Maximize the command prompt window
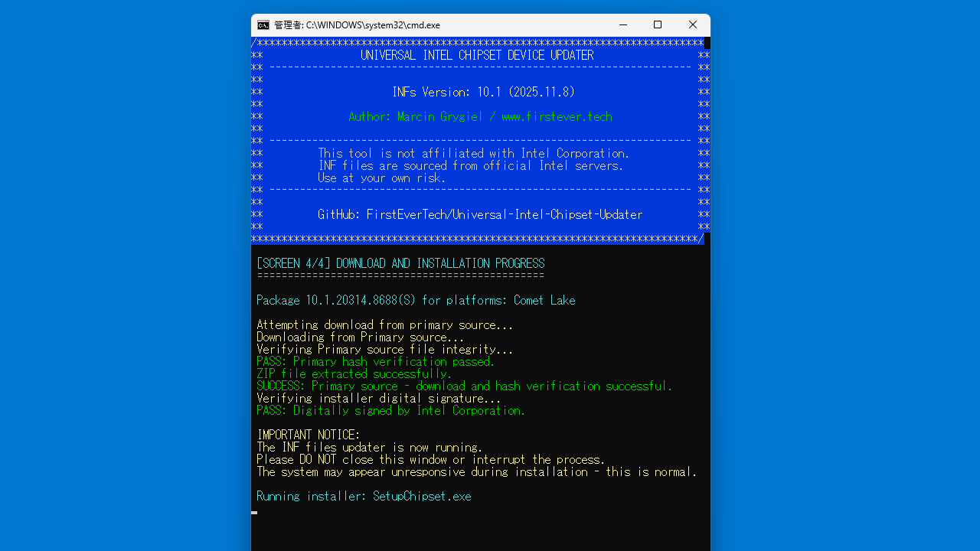 (657, 24)
